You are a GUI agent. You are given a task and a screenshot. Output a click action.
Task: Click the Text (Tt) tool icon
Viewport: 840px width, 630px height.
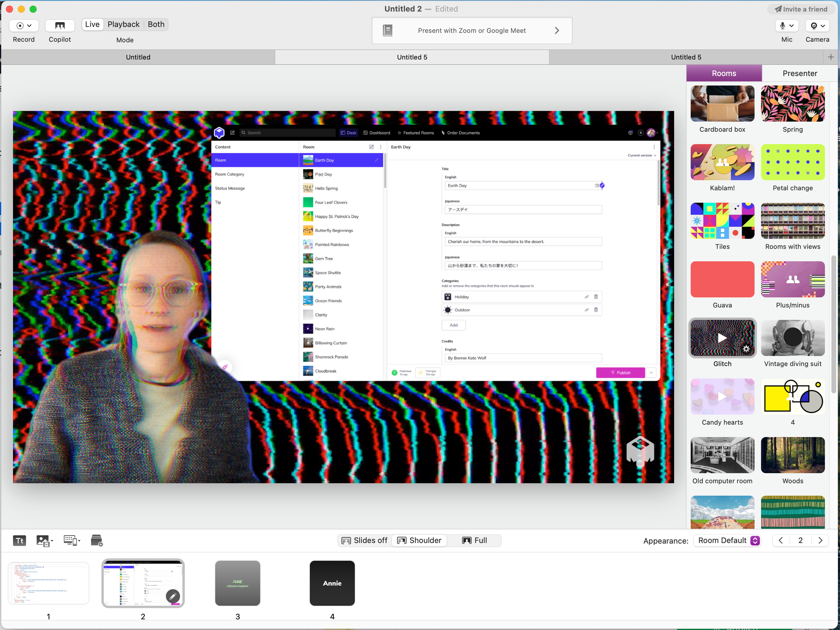point(20,540)
